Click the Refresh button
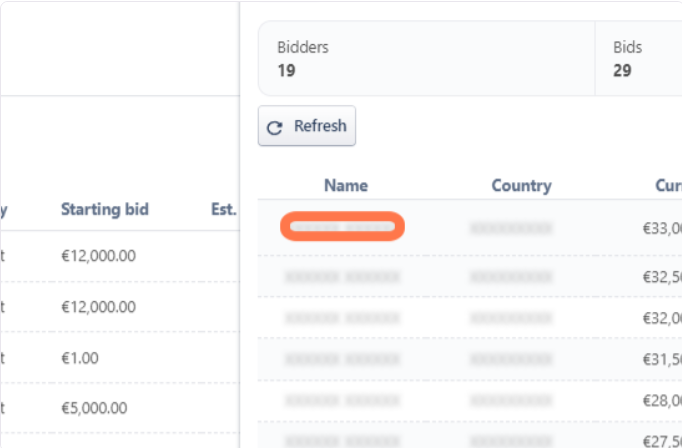This screenshot has height=448, width=682. pyautogui.click(x=307, y=126)
